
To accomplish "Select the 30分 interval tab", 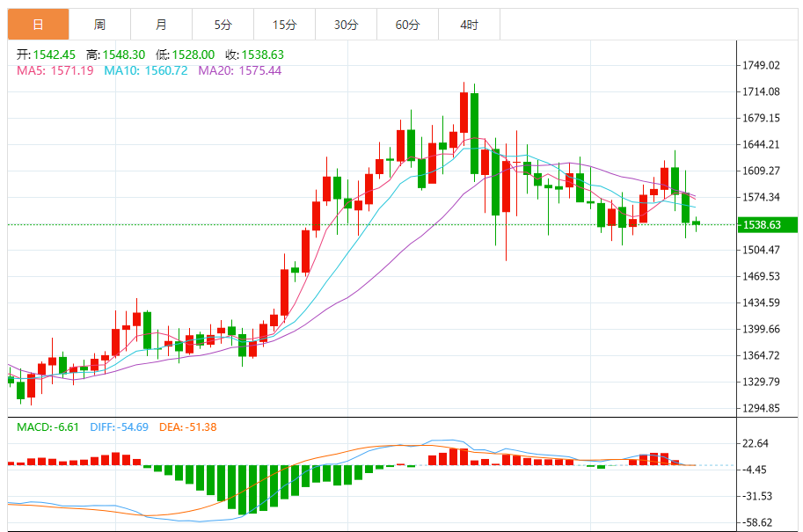I will (346, 25).
